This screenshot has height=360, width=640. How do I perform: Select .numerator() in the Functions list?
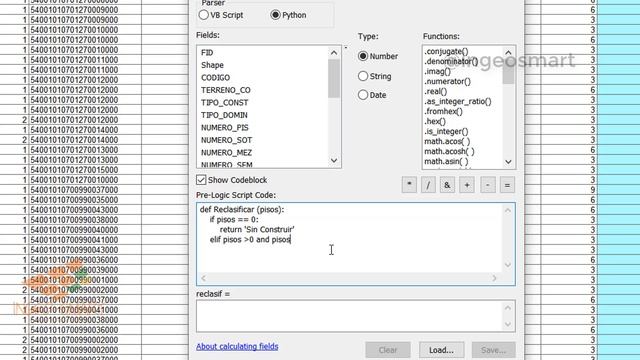(447, 82)
